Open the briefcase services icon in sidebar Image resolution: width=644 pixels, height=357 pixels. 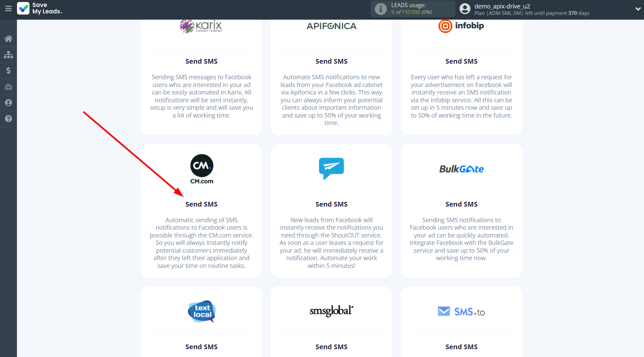pos(8,87)
